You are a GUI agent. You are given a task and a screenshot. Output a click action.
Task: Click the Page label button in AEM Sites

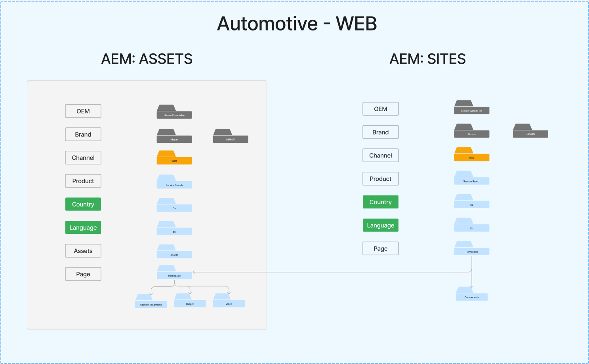click(x=380, y=248)
